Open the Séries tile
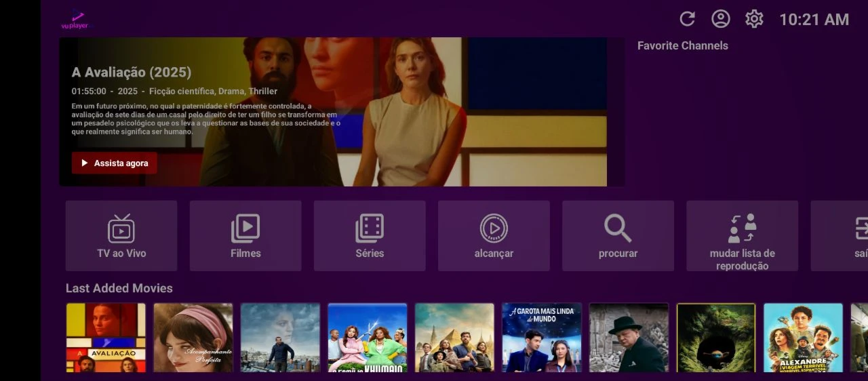Screen dimensions: 868x381 coord(370,236)
